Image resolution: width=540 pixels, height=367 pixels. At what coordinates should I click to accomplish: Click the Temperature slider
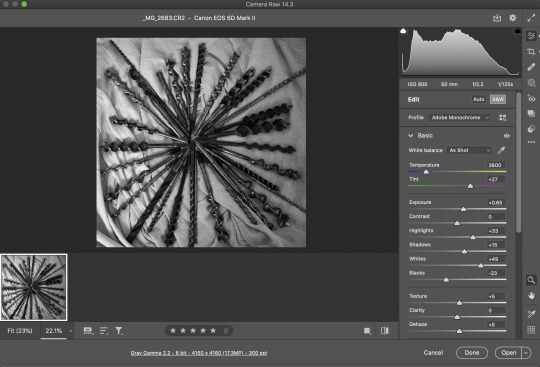[457, 171]
